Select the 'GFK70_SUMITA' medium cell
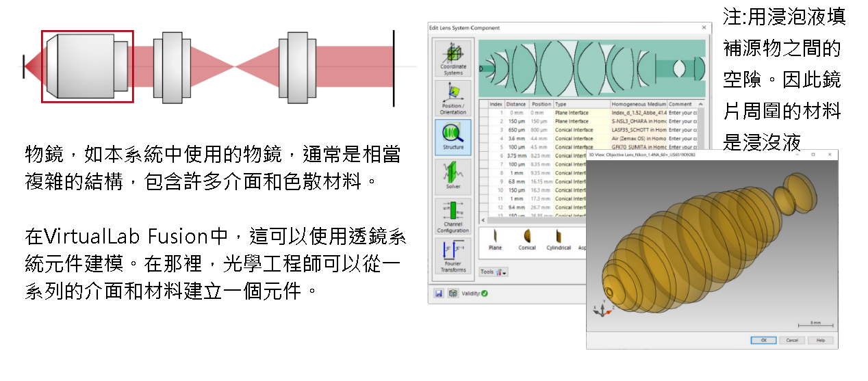The height and width of the screenshot is (381, 868). 638,146
